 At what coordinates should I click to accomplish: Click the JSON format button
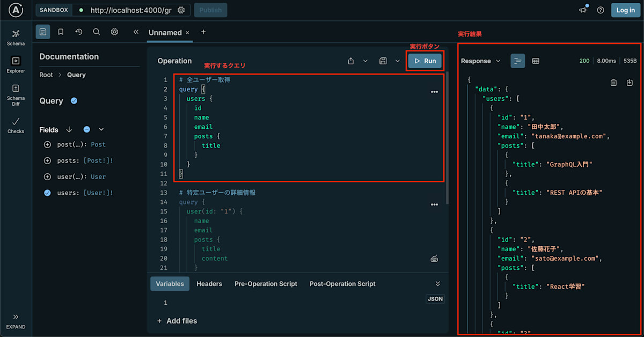pos(435,299)
